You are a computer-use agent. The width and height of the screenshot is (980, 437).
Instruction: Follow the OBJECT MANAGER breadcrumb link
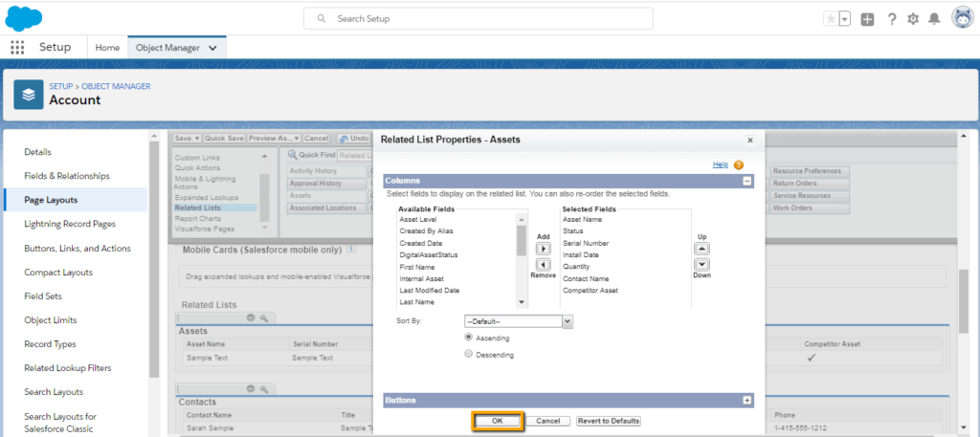pyautogui.click(x=116, y=86)
